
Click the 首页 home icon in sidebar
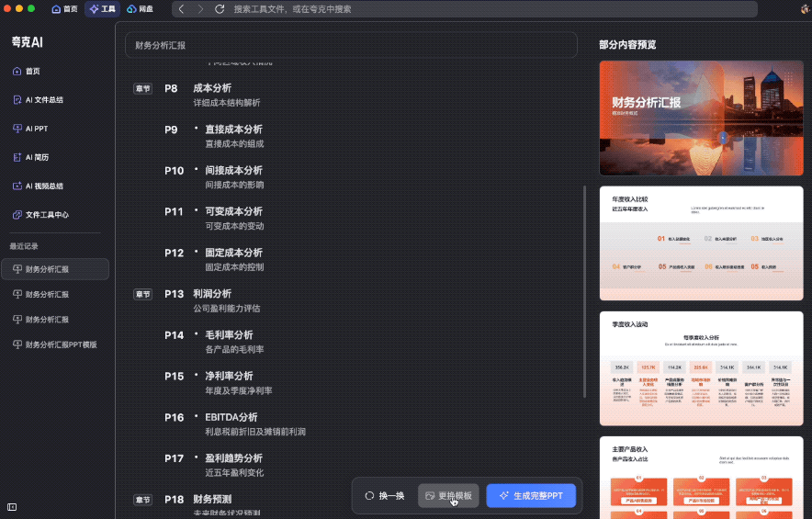17,71
